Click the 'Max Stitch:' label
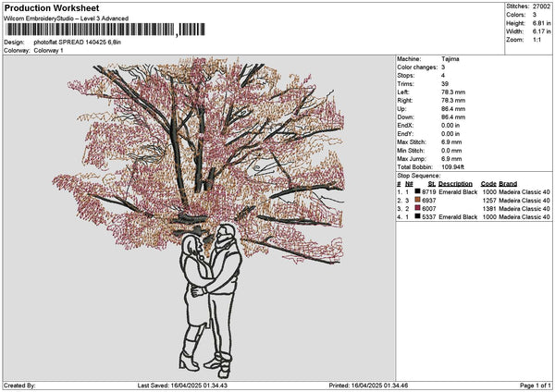555x392 pixels. coord(412,142)
